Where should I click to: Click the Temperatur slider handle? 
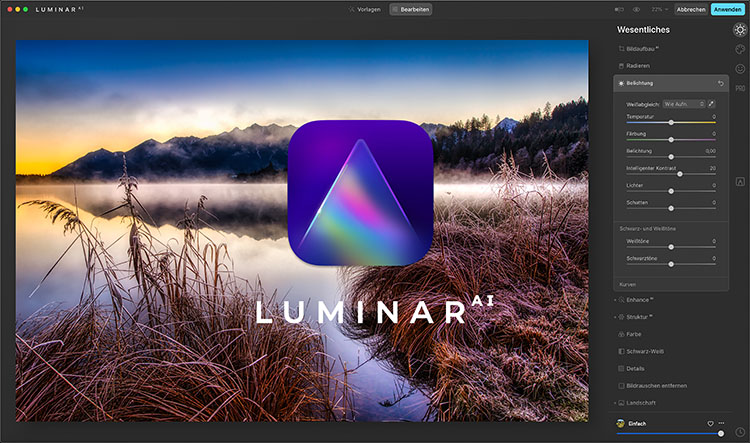click(x=671, y=123)
